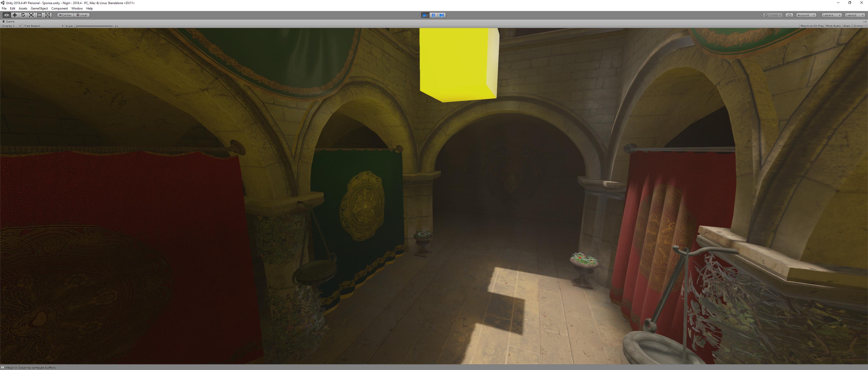Image resolution: width=868 pixels, height=370 pixels.
Task: Select the Scale tool
Action: [x=31, y=15]
